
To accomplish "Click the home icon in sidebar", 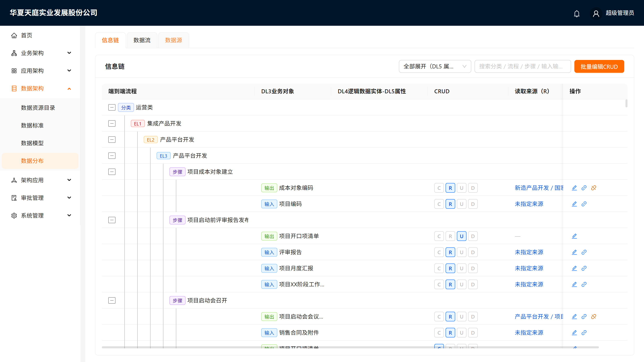I will (14, 35).
